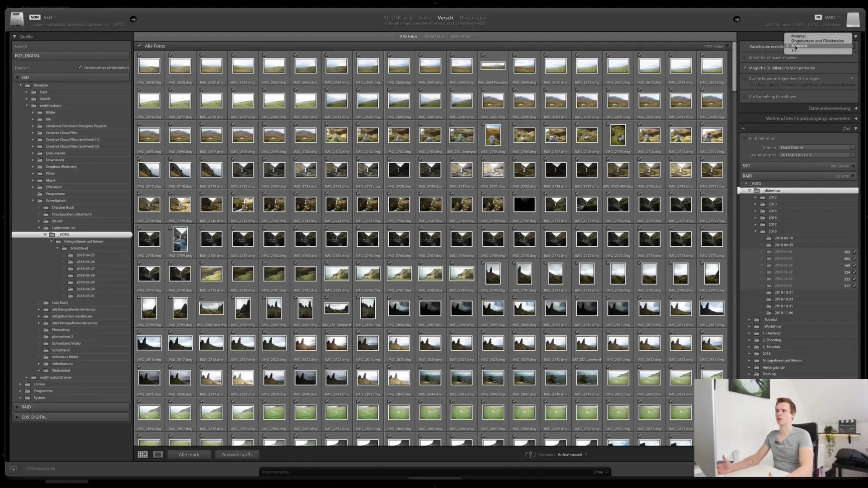Image resolution: width=868 pixels, height=488 pixels.
Task: Collapse the Ziel panel
Action: tap(856, 128)
